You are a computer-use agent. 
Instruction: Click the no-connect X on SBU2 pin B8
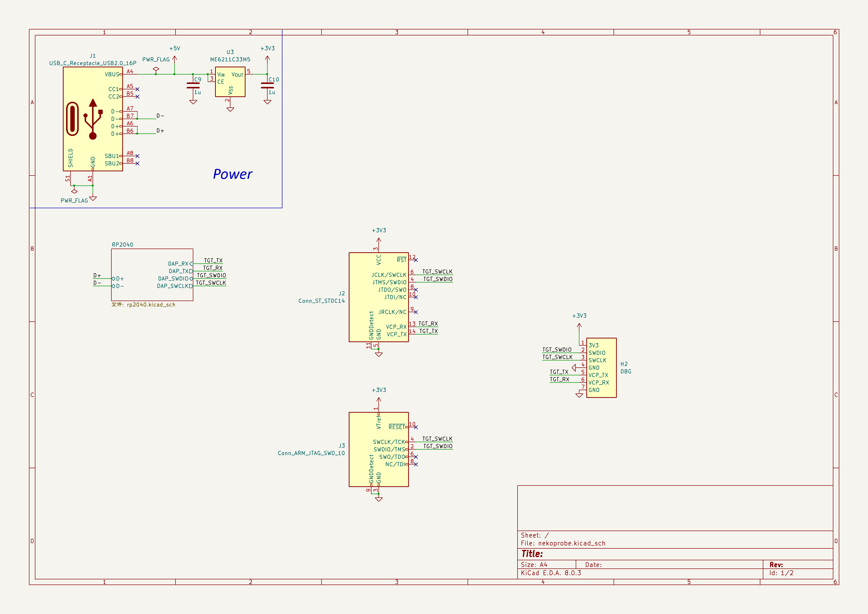(137, 164)
